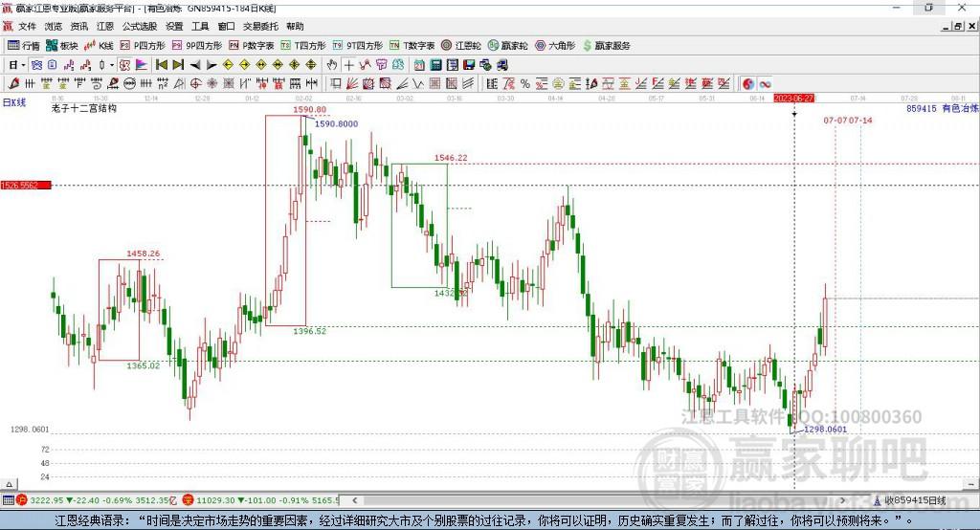Select the 2023-06-27 date marker

793,99
